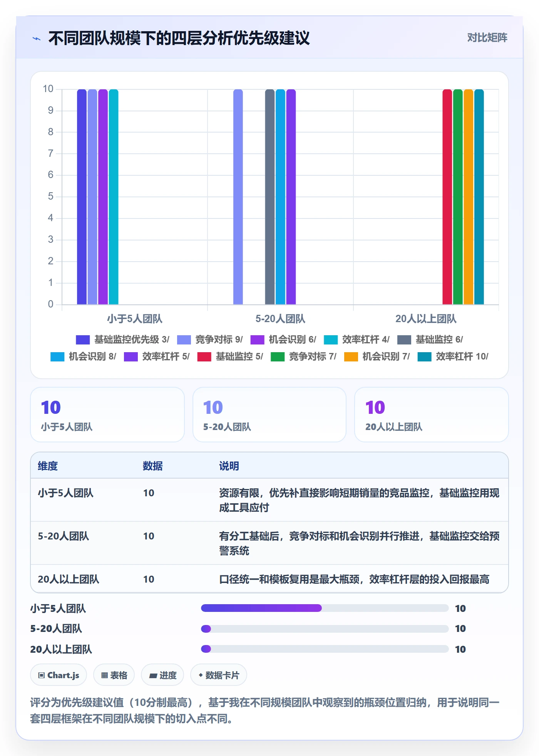Click the 说明 table column header
Screen dimensions: 539x756
coord(229,466)
